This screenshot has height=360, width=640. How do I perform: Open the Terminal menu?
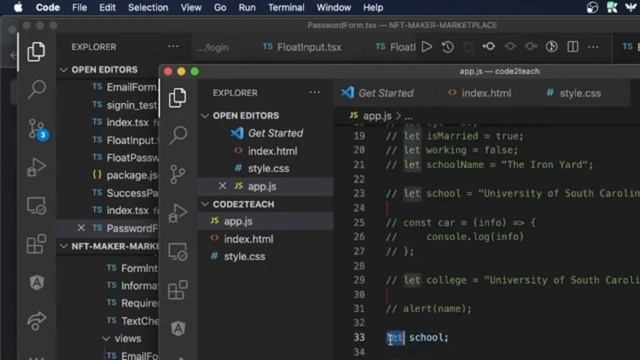tap(286, 7)
